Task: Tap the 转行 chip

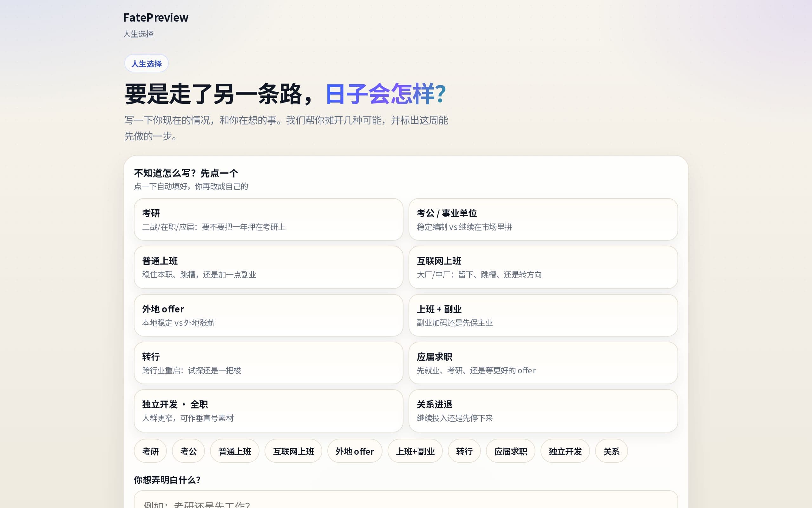Action: point(464,451)
